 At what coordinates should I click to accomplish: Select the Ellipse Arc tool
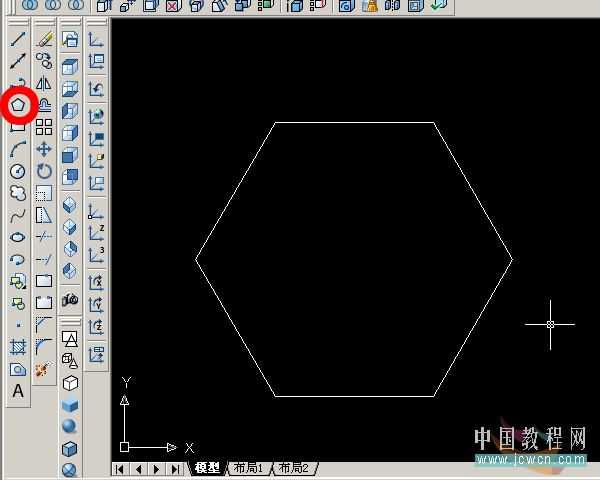[18, 260]
